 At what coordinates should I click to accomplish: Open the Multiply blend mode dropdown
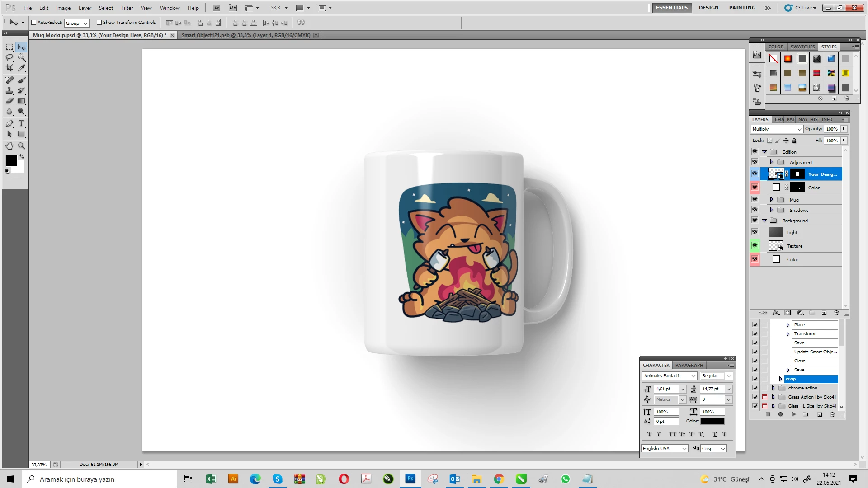point(777,129)
